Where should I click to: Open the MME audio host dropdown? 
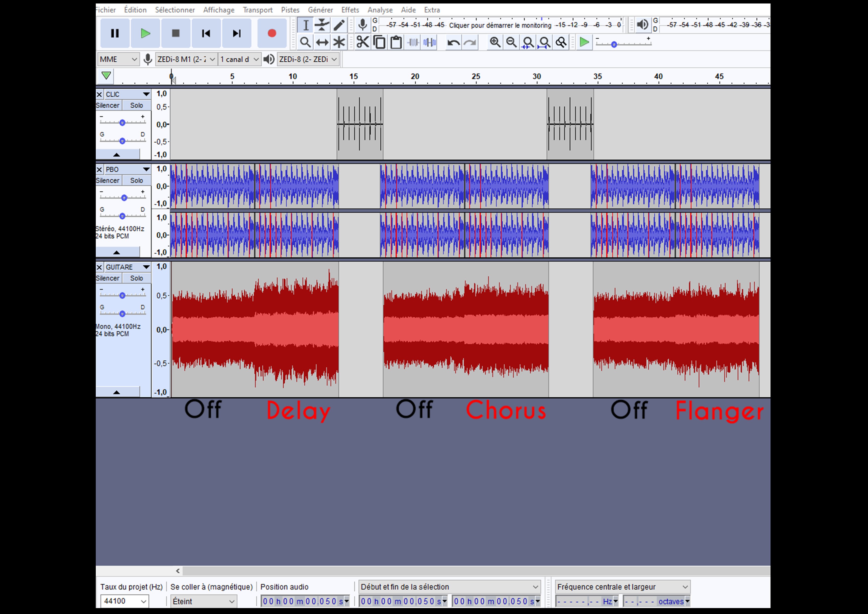click(118, 59)
